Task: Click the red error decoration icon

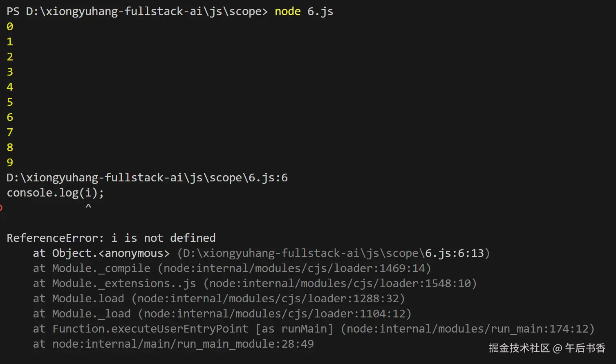Action: [1, 208]
